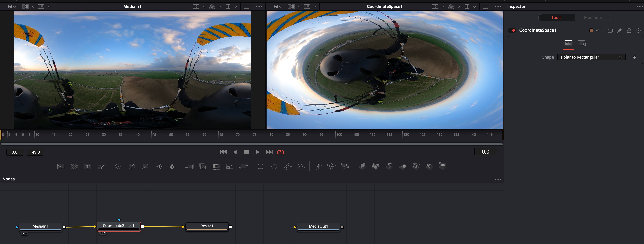This screenshot has width=644, height=244.
Task: Open the Settings tab of CoordinateSpace1
Action: point(582,43)
